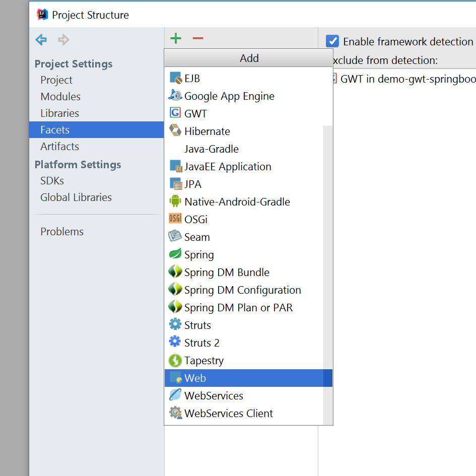
Task: Pick the highlighted Web facet entry
Action: (248, 378)
